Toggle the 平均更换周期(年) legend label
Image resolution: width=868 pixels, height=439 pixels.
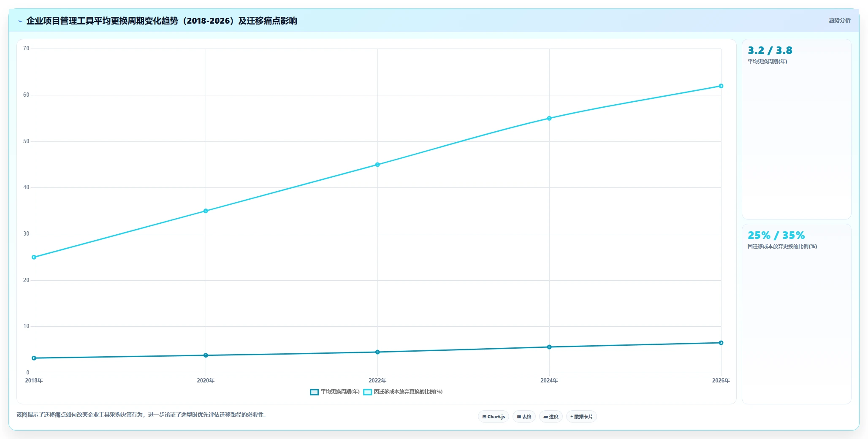pos(340,392)
